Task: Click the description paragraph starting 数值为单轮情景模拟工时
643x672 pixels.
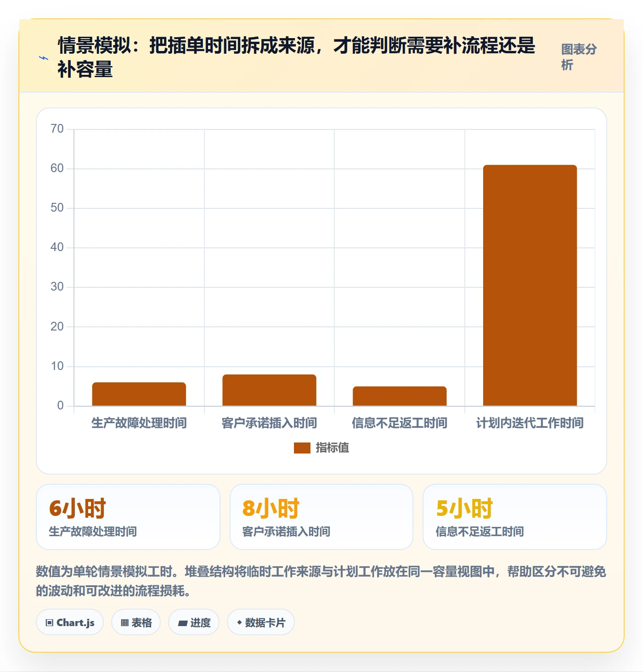Action: coord(321,581)
